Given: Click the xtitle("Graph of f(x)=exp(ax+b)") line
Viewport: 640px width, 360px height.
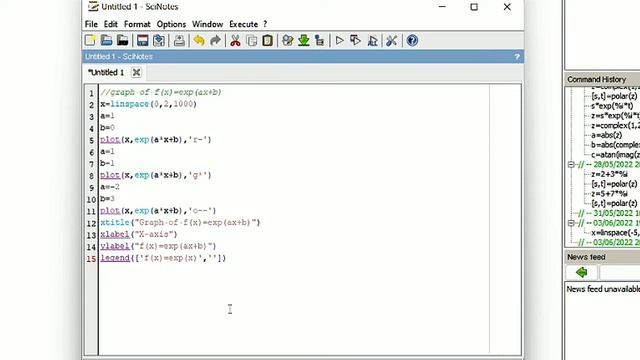Looking at the screenshot, I should click(x=180, y=222).
